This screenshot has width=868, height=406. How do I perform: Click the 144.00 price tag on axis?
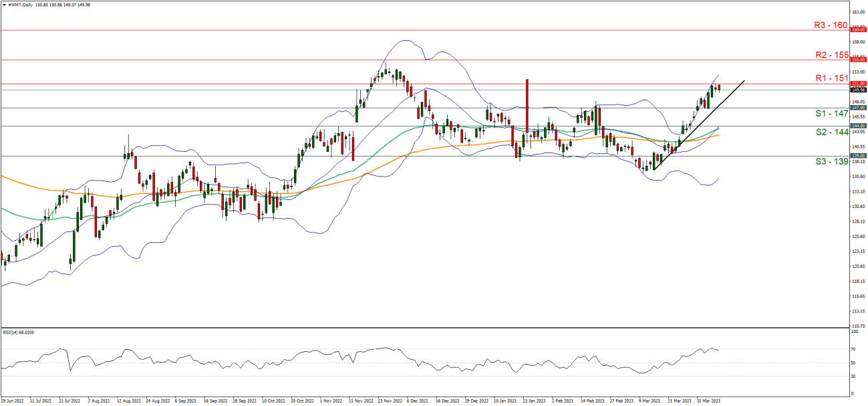[858, 126]
